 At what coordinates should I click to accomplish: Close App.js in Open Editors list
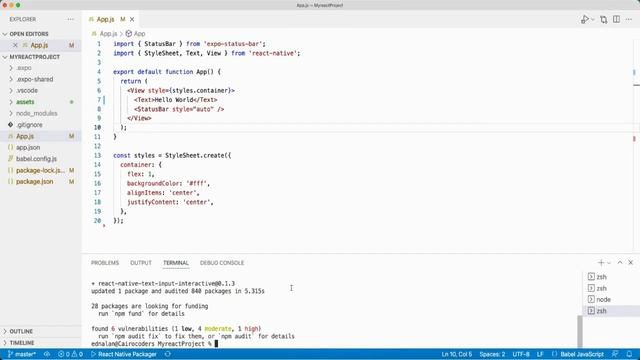(15, 45)
